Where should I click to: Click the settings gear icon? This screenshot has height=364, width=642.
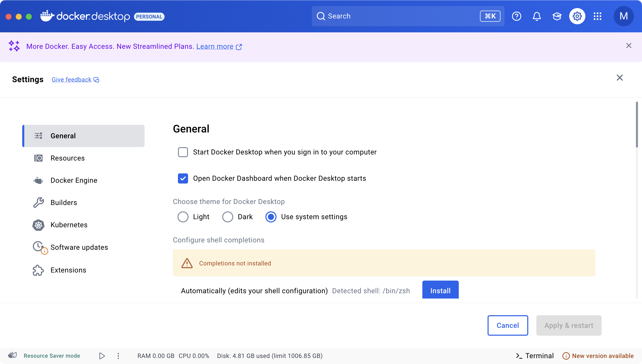(x=577, y=16)
